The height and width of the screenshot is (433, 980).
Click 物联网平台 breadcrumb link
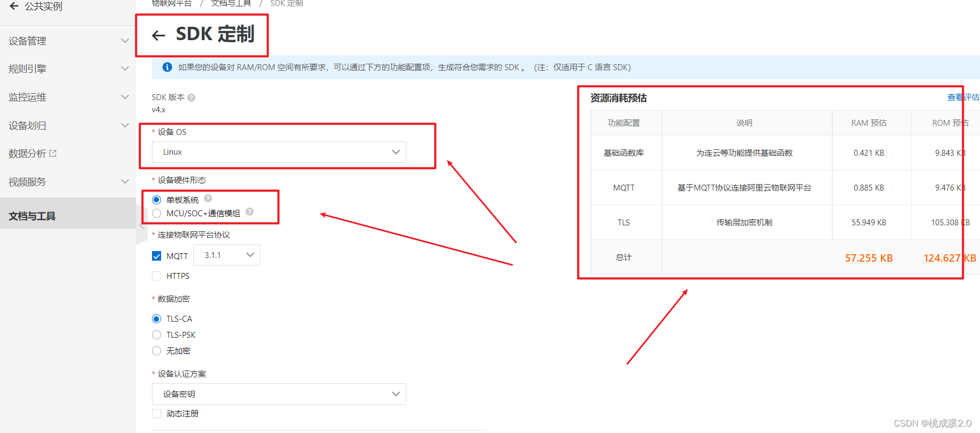171,3
